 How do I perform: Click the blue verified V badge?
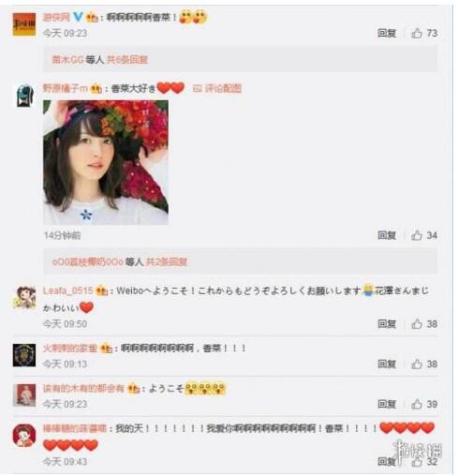pyautogui.click(x=78, y=17)
